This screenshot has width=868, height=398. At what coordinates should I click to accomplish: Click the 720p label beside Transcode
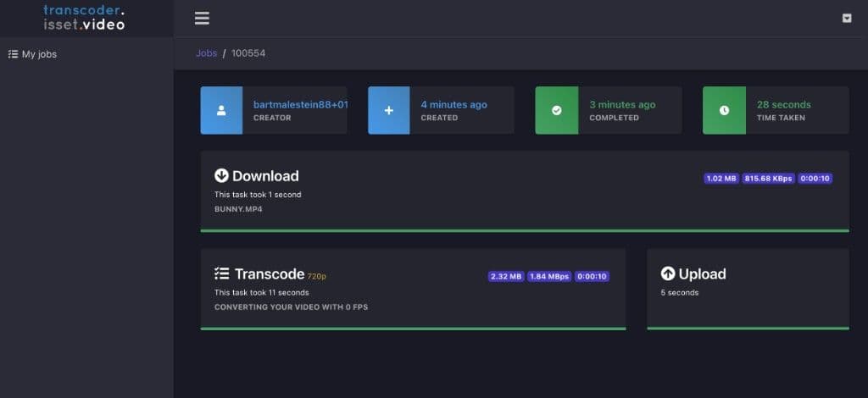pyautogui.click(x=317, y=276)
